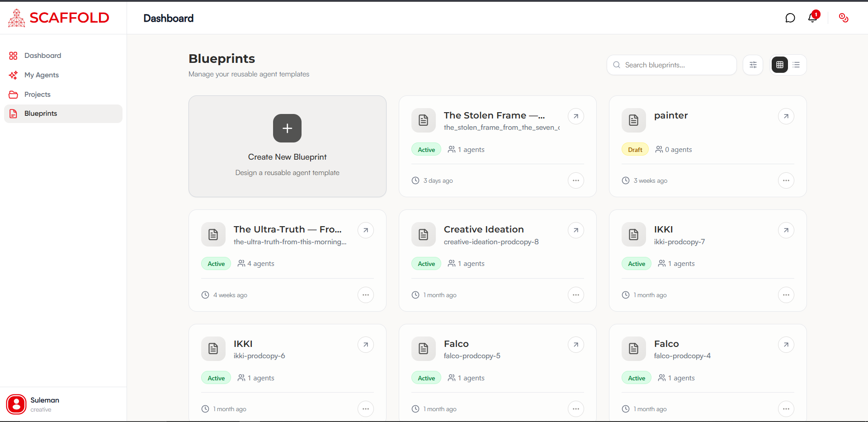Screen dimensions: 868x422
Task: Click the Scaffold logo
Action: (x=58, y=18)
